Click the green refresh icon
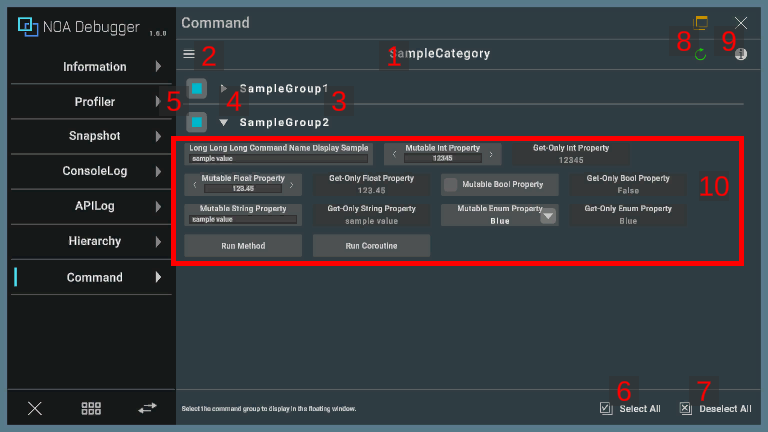This screenshot has width=768, height=432. coord(700,54)
